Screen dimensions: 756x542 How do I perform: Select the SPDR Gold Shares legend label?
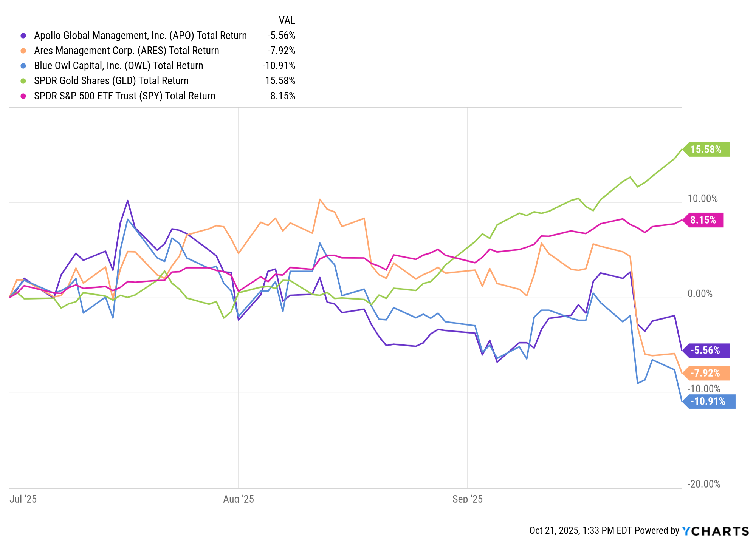[111, 81]
